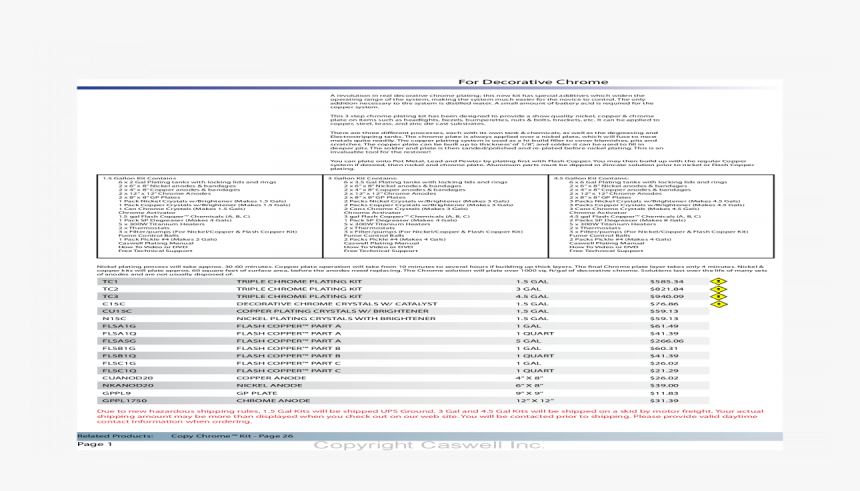
Task: Open the Copy Chrome Kit - Page 26 reference
Action: pos(232,436)
